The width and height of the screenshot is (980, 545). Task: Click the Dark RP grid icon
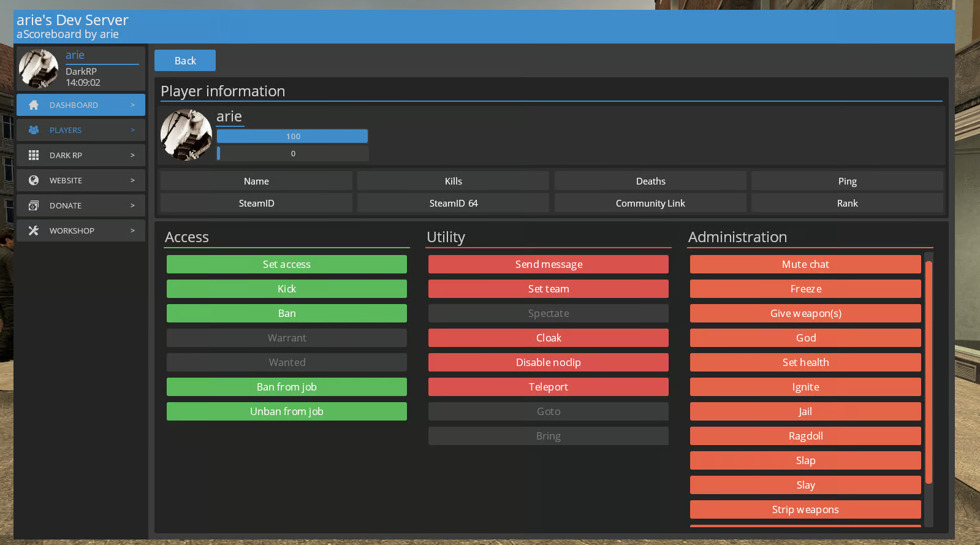(x=34, y=155)
